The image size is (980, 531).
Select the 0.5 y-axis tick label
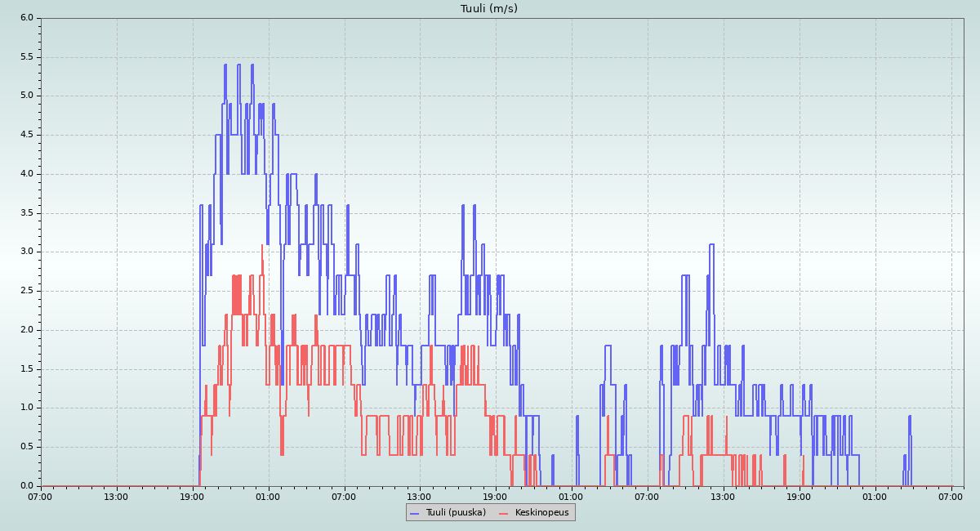(x=26, y=447)
